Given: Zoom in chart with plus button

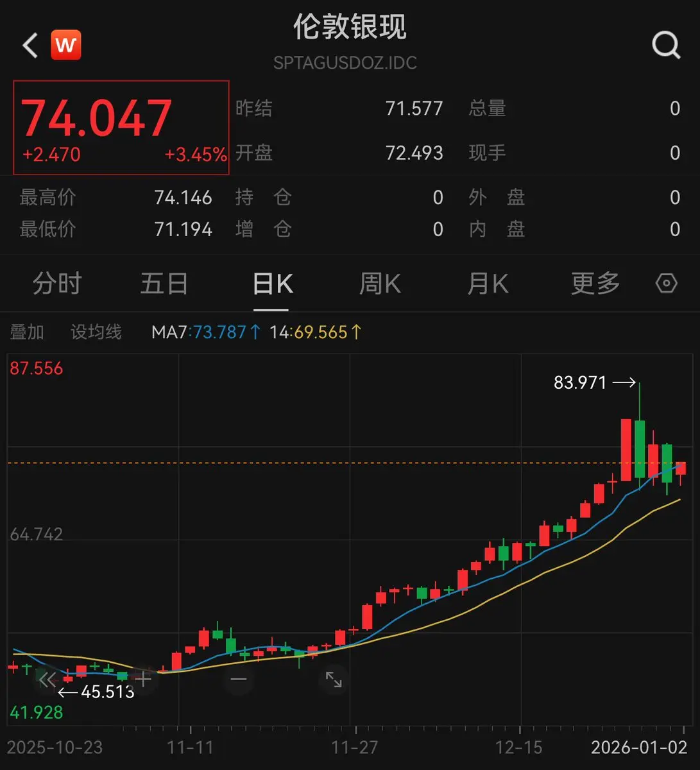Looking at the screenshot, I should click(x=143, y=680).
